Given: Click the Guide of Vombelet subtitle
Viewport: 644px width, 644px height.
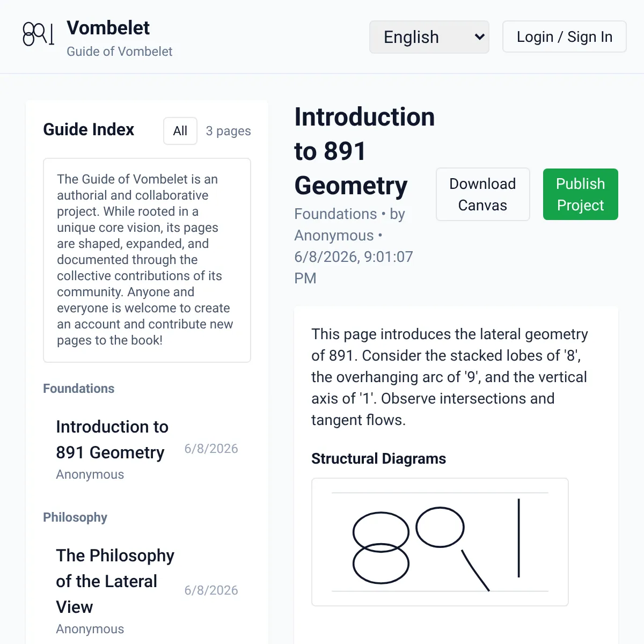Looking at the screenshot, I should click(x=119, y=52).
